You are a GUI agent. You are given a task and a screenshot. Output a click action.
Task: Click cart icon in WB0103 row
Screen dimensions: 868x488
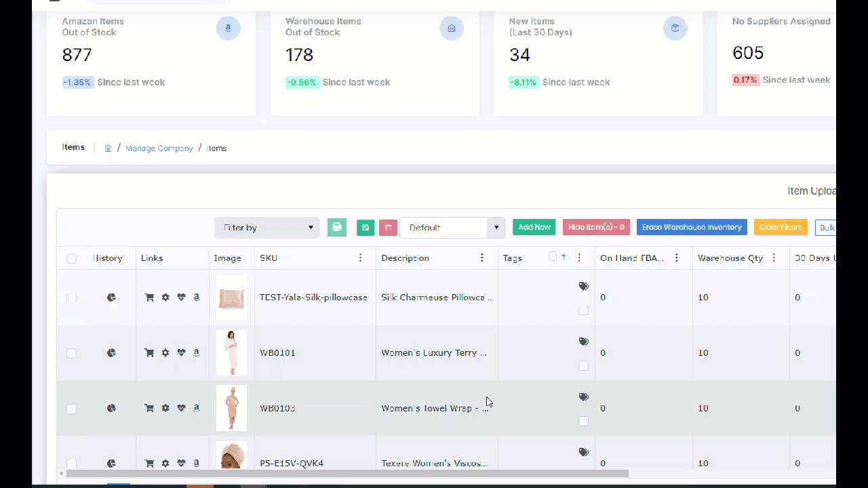[x=149, y=408]
